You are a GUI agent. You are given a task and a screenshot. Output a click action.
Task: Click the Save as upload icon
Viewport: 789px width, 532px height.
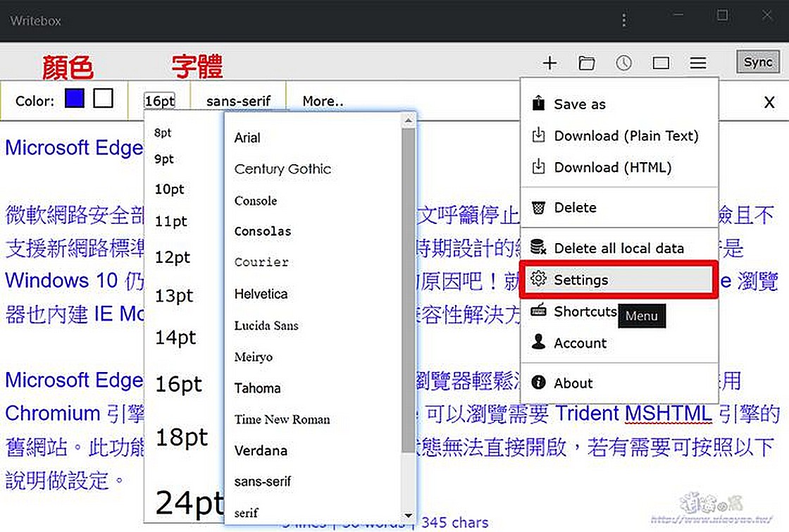pos(538,103)
